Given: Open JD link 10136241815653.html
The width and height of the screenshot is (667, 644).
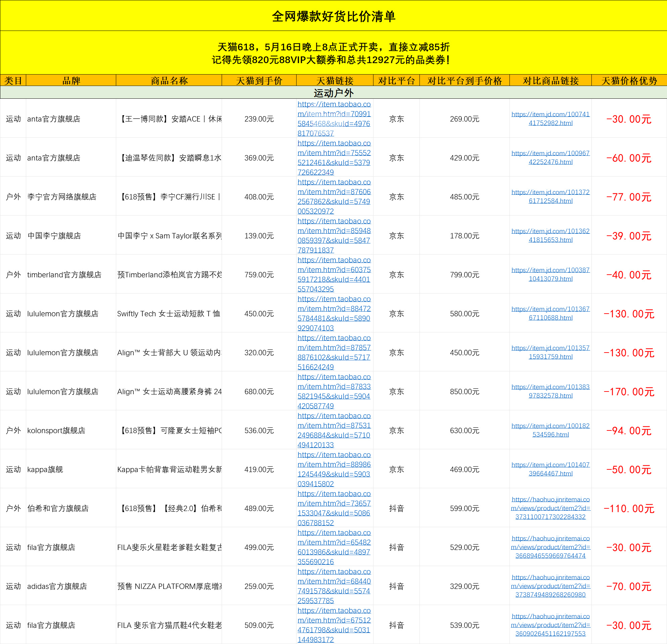Looking at the screenshot, I should [x=550, y=235].
